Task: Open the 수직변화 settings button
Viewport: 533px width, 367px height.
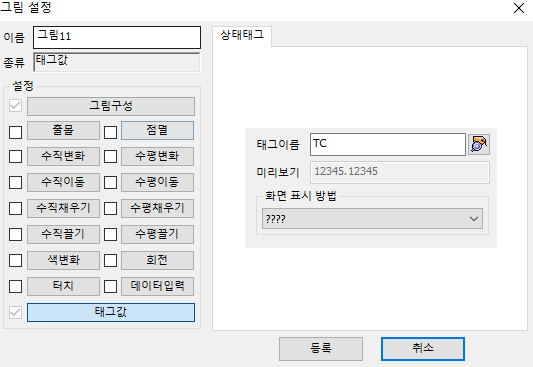Action: click(63, 156)
